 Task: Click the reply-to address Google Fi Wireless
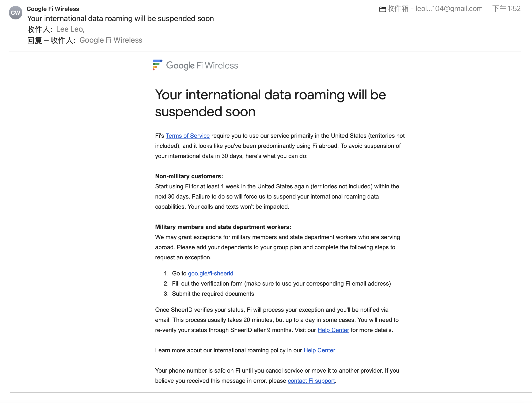[111, 40]
